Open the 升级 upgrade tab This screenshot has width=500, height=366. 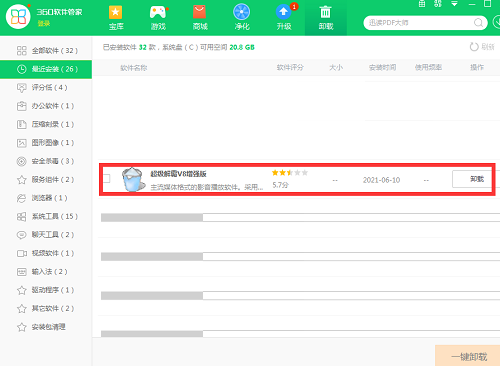pos(284,17)
